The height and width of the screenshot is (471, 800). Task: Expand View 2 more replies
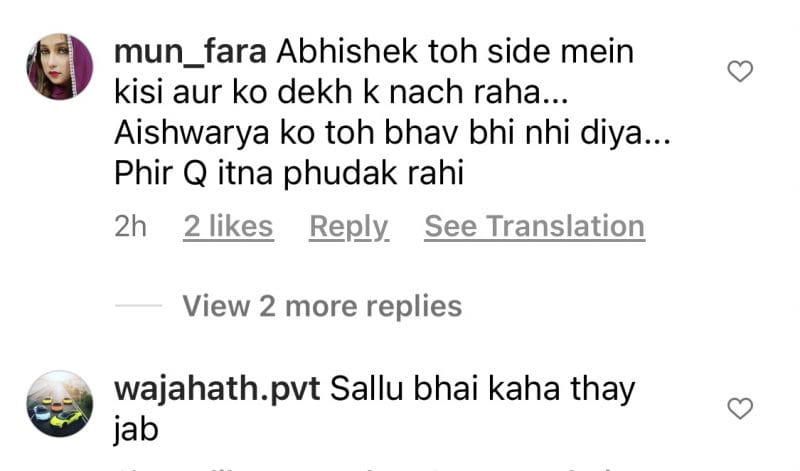click(x=322, y=306)
